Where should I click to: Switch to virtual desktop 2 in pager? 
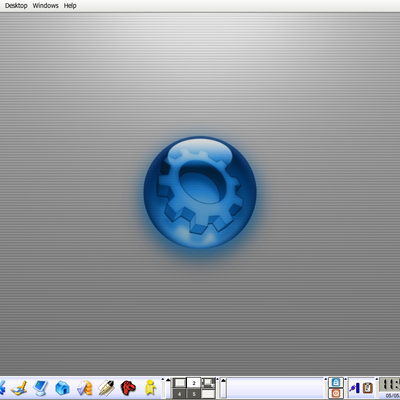pyautogui.click(x=194, y=383)
